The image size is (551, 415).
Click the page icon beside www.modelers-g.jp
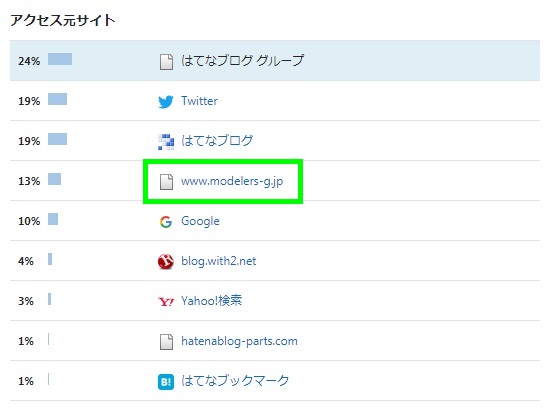point(166,181)
